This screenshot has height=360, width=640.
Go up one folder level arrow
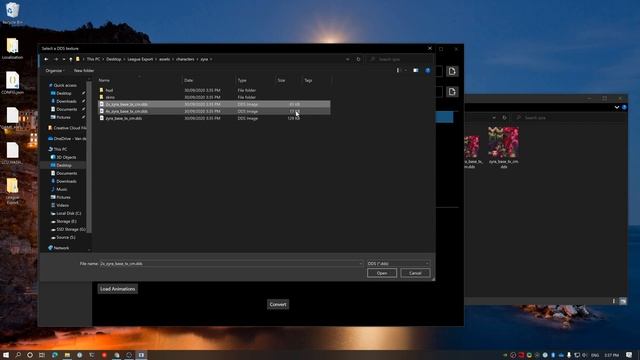click(x=70, y=59)
